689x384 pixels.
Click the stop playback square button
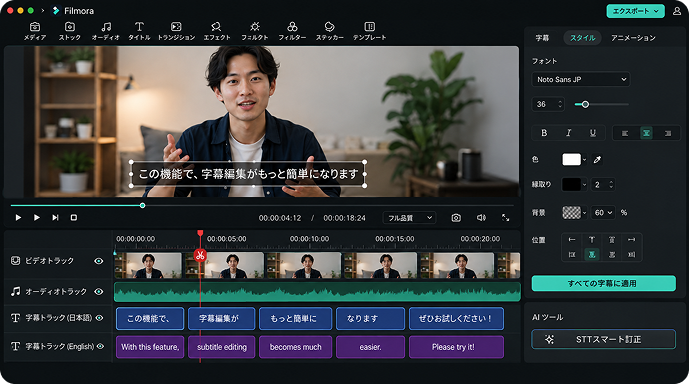tap(74, 217)
